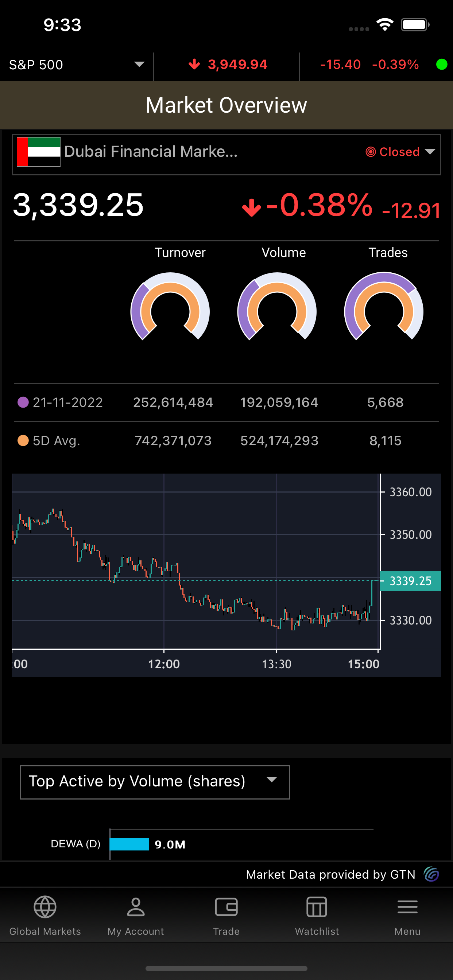Image resolution: width=453 pixels, height=980 pixels.
Task: Tap the 3339.25 price label on chart
Action: [410, 581]
